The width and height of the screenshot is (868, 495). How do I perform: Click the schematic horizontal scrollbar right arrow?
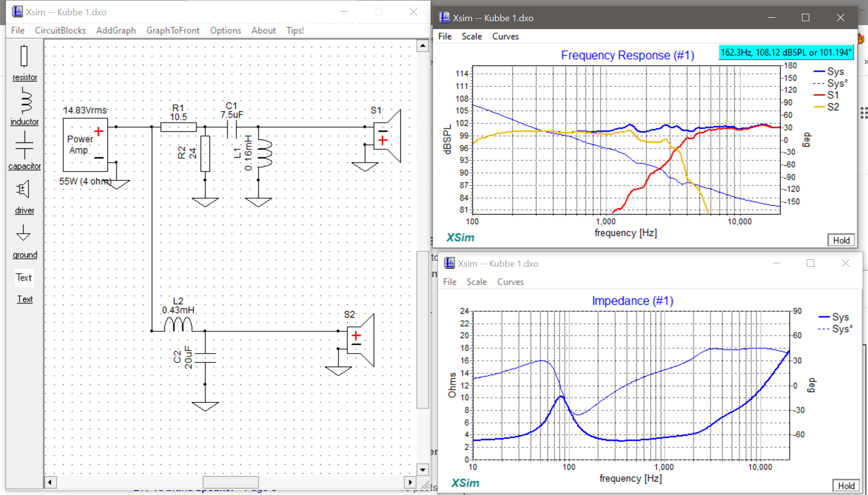tap(410, 482)
